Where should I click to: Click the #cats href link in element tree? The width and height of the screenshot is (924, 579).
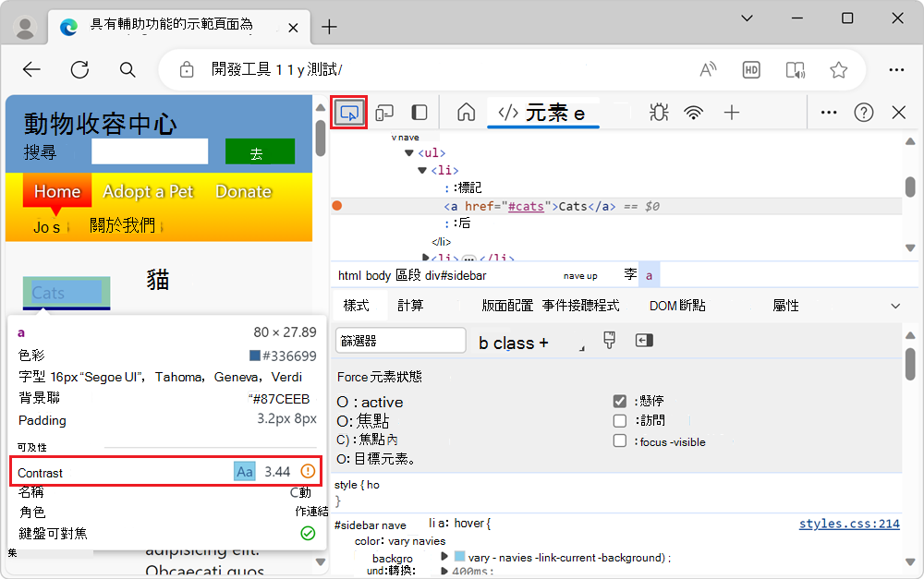(524, 206)
